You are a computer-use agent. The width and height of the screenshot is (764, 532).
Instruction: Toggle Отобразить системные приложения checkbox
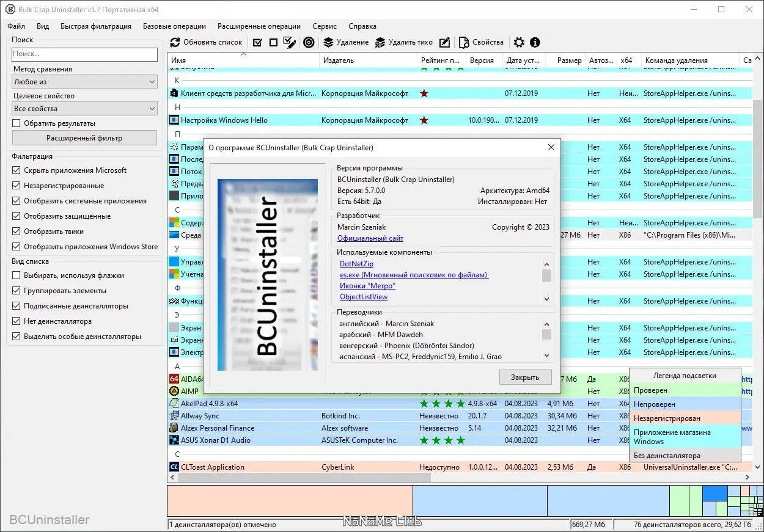[17, 201]
